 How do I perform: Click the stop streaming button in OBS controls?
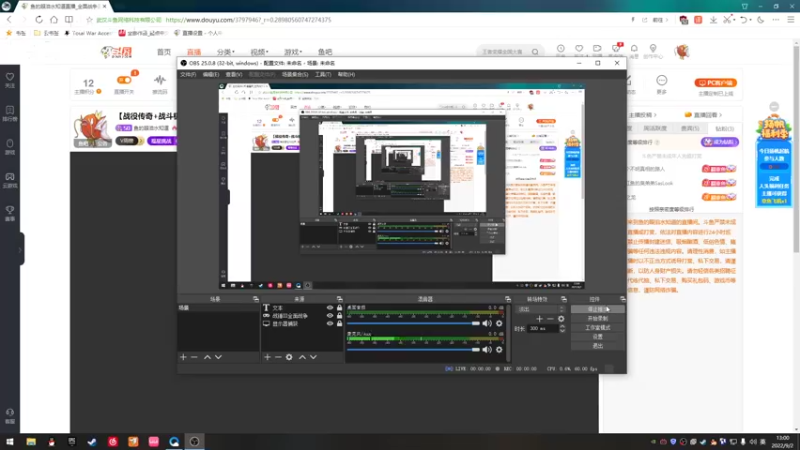597,309
